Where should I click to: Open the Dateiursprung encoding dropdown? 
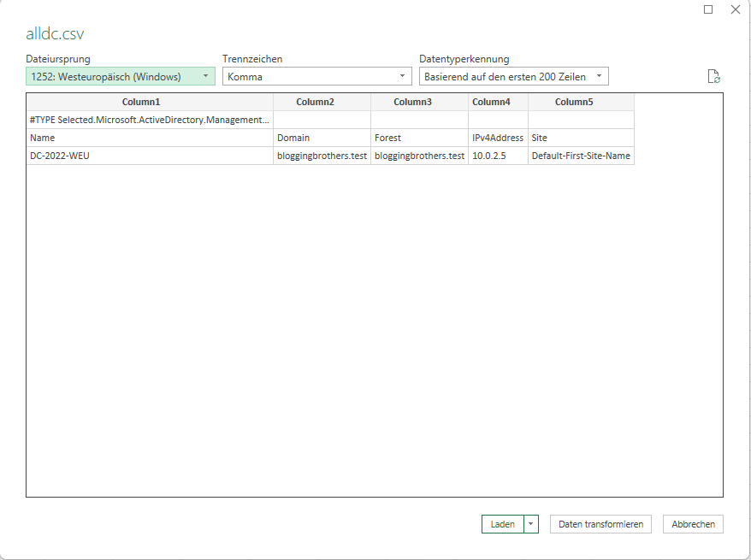click(121, 76)
